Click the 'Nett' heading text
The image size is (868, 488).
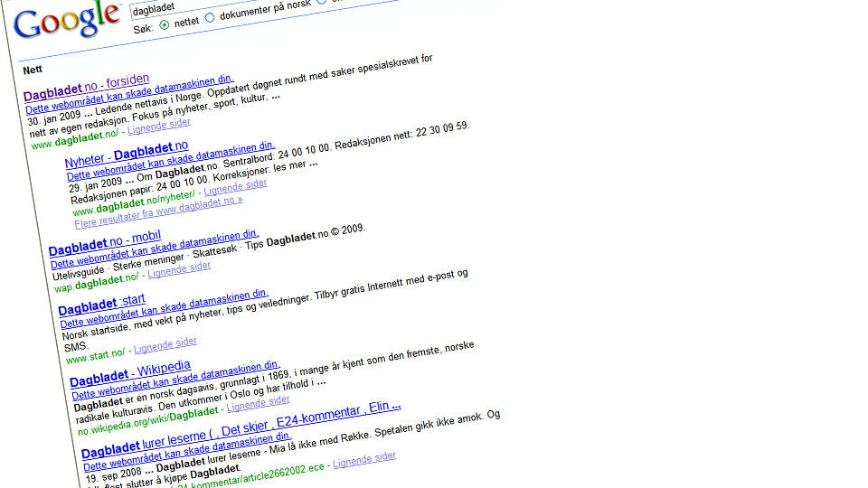tap(33, 70)
